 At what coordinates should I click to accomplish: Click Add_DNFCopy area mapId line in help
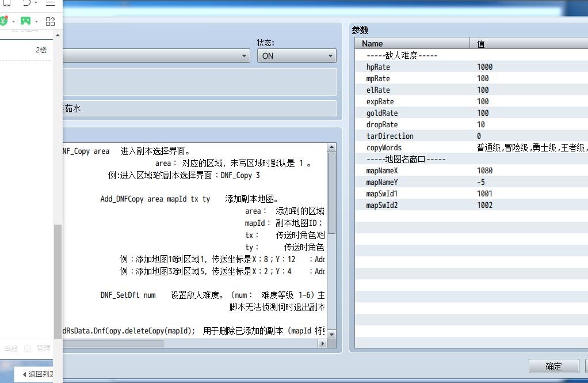coord(190,199)
